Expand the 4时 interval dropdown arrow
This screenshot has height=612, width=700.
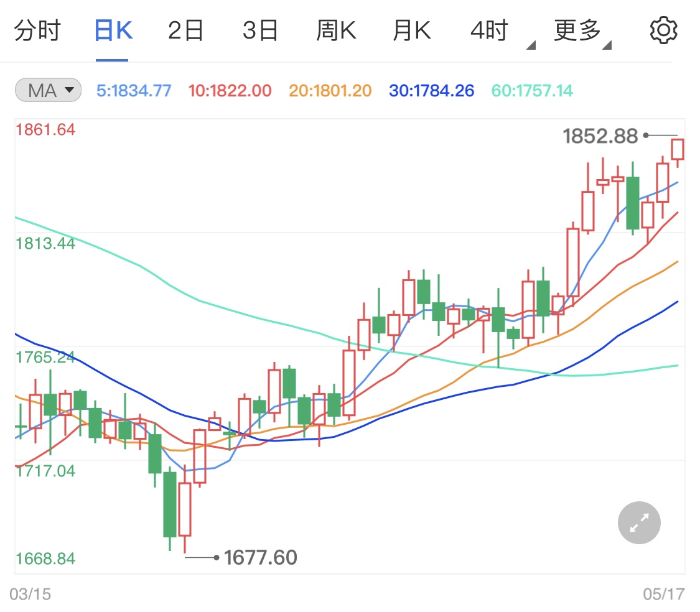click(532, 45)
